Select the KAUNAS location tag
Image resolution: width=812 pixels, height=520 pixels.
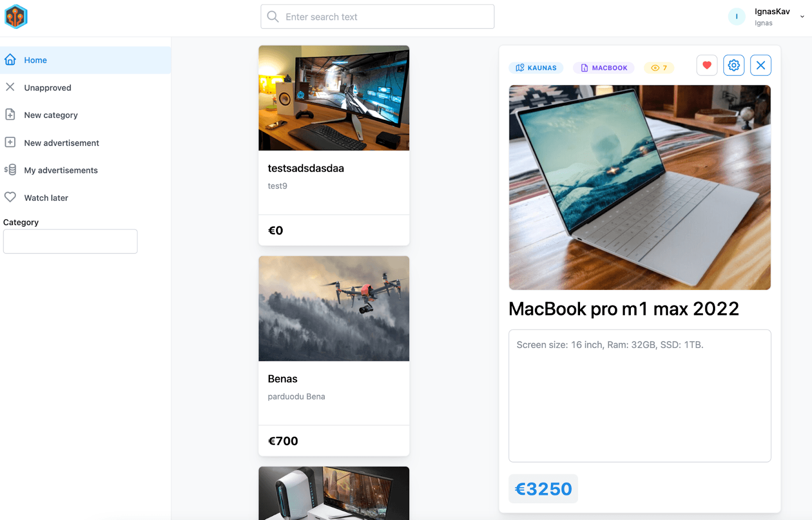(x=536, y=68)
